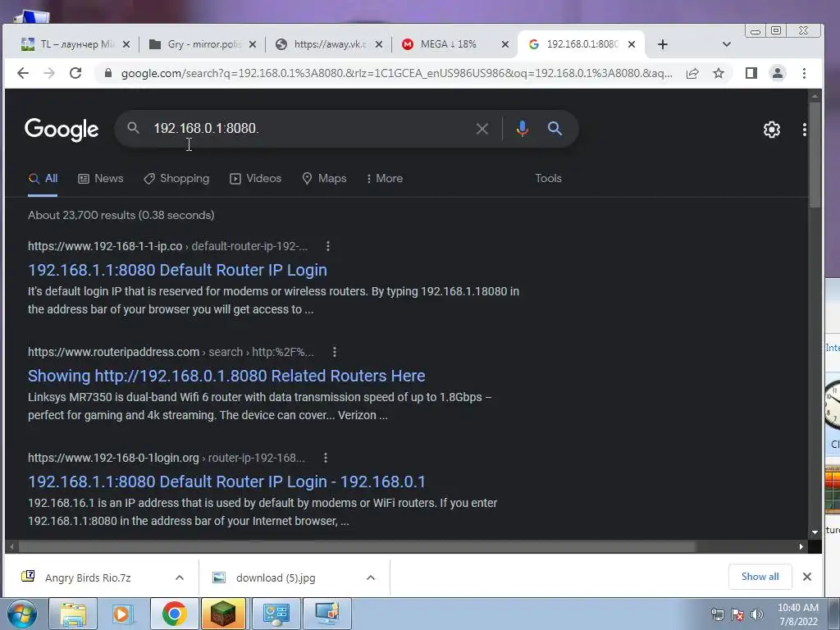Open network tray icon
The width and height of the screenshot is (840, 630).
point(717,614)
